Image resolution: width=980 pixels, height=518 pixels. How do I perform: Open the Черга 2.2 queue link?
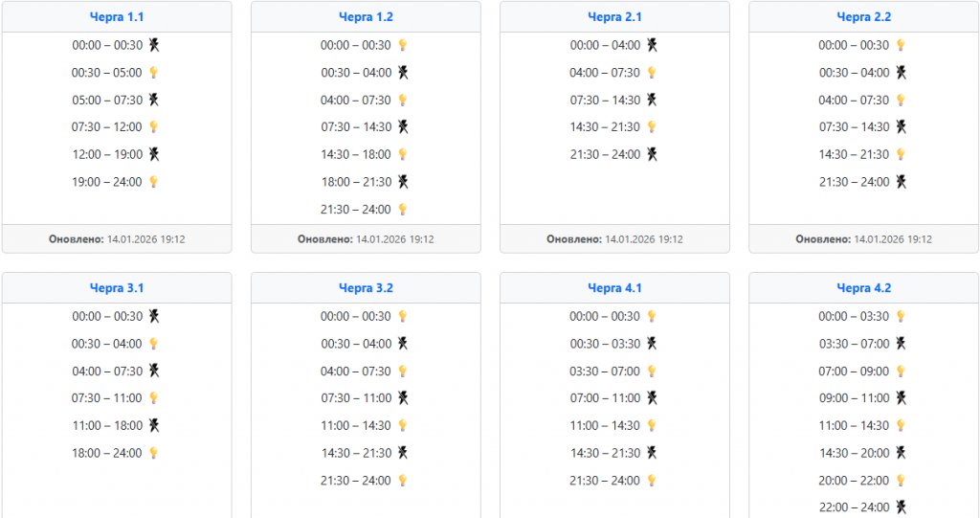pos(863,16)
